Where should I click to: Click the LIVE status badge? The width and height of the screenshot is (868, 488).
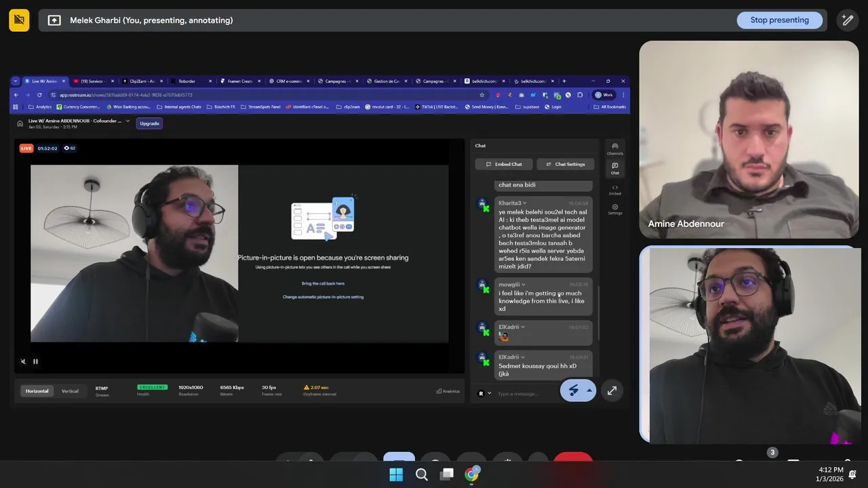point(26,148)
